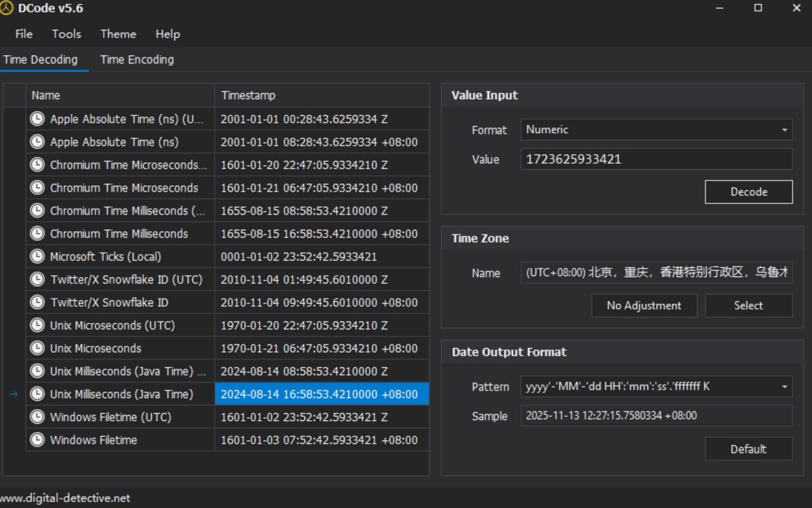Click clock icon beside Windows Filetime (UTC)

pyautogui.click(x=37, y=417)
